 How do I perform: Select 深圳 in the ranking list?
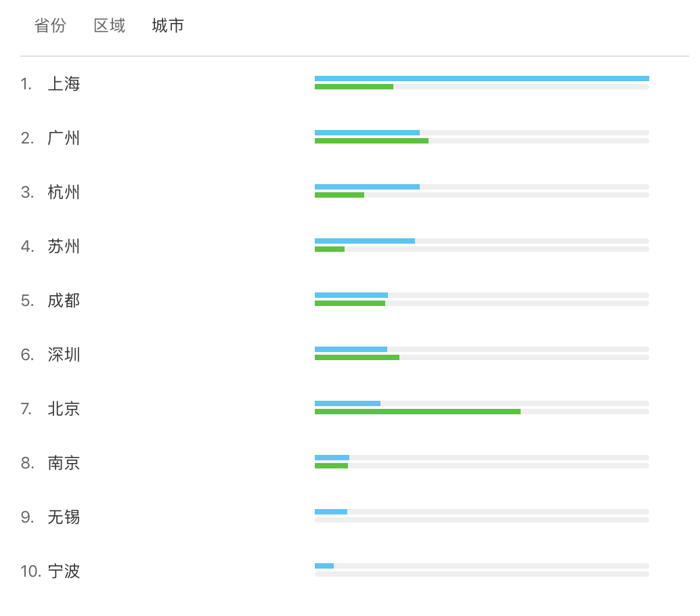coord(64,355)
